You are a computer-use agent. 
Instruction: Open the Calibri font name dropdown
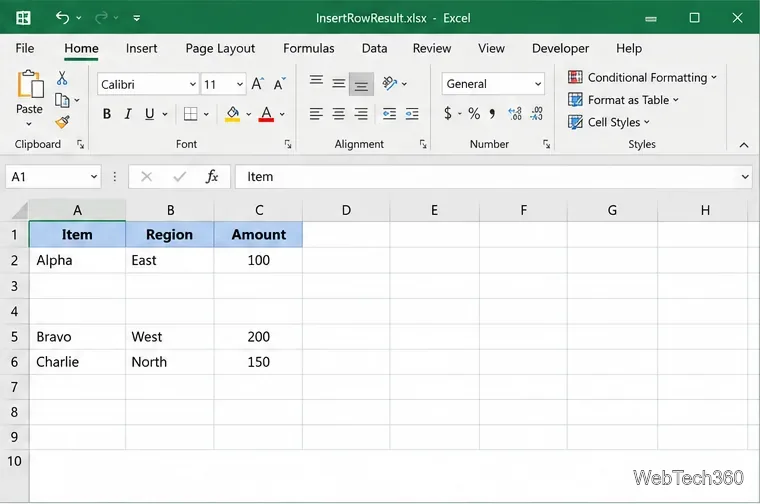192,84
